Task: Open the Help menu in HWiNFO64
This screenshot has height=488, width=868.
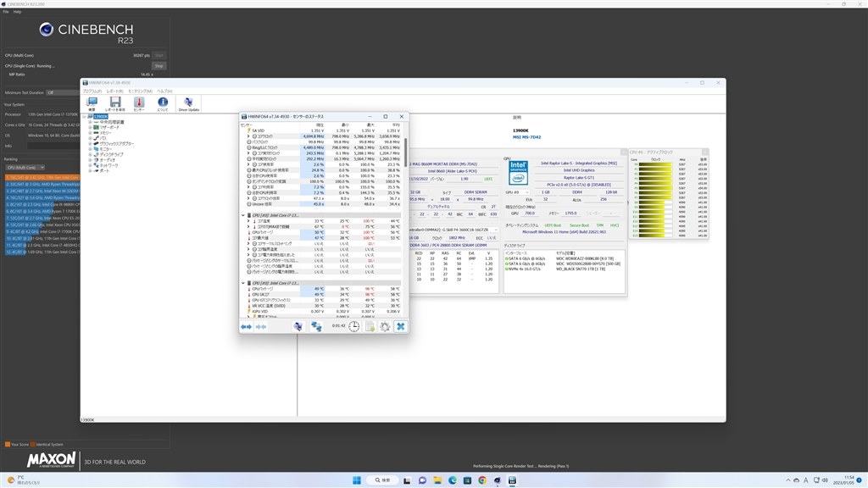Action: click(164, 91)
